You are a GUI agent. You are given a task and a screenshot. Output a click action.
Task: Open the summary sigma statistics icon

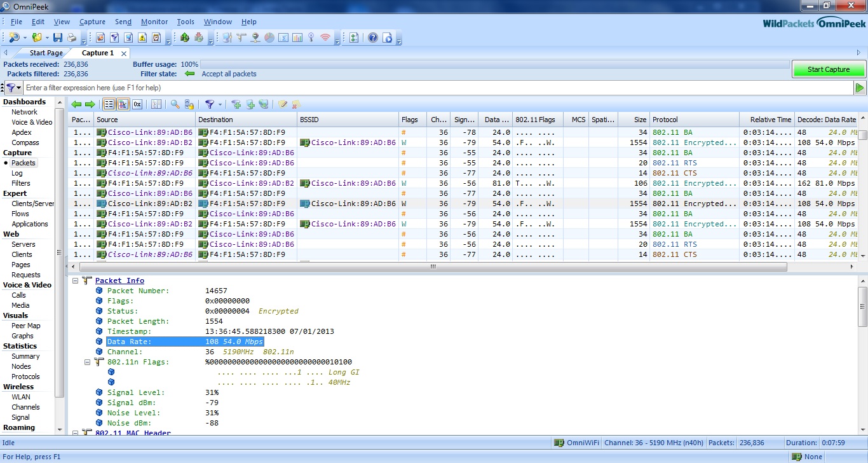click(283, 38)
